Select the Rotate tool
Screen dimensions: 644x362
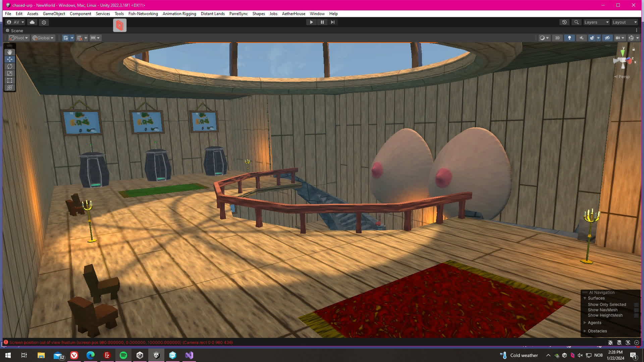pyautogui.click(x=10, y=66)
